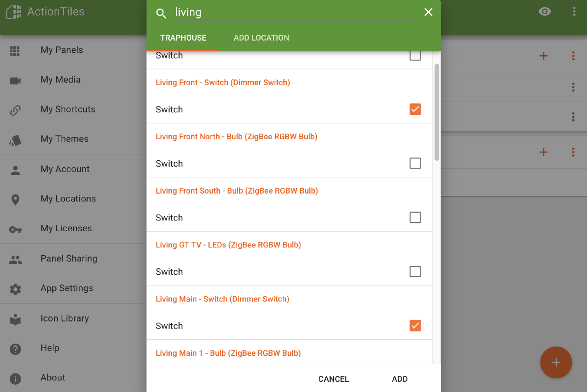Open My Account in sidebar
The image size is (587, 392).
pos(73,169)
